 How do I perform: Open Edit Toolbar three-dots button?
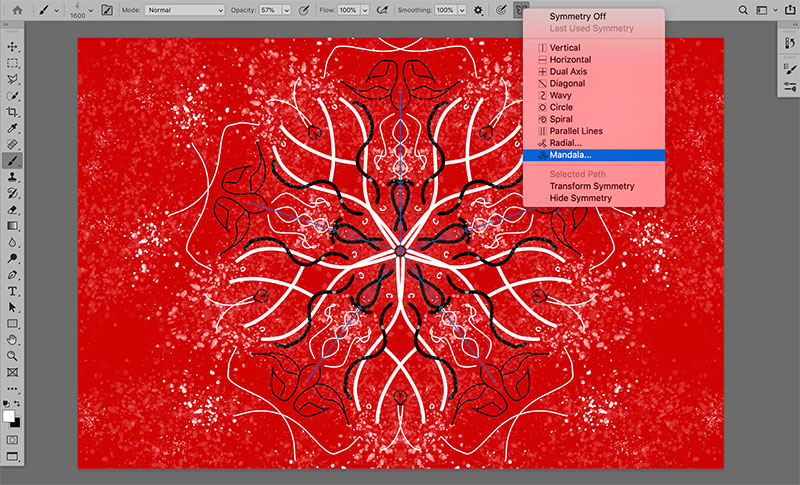12,389
